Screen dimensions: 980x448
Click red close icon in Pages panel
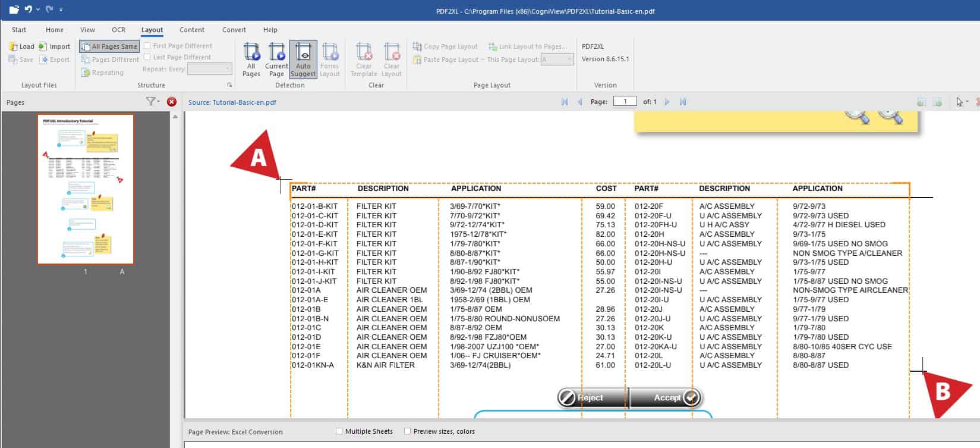tap(172, 102)
